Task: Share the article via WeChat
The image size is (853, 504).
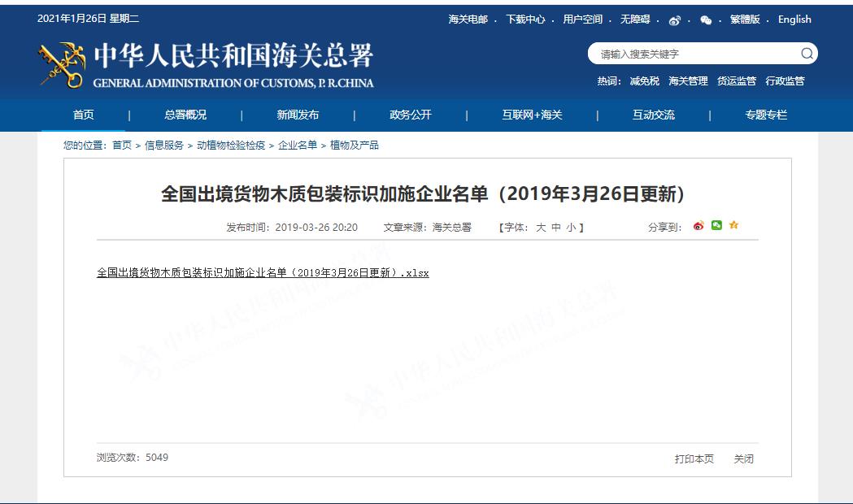Action: [716, 226]
